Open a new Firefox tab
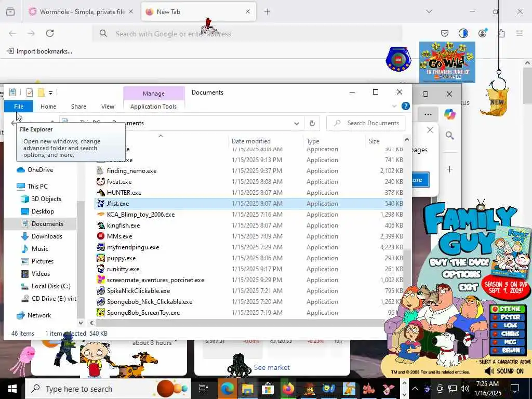 (x=268, y=12)
